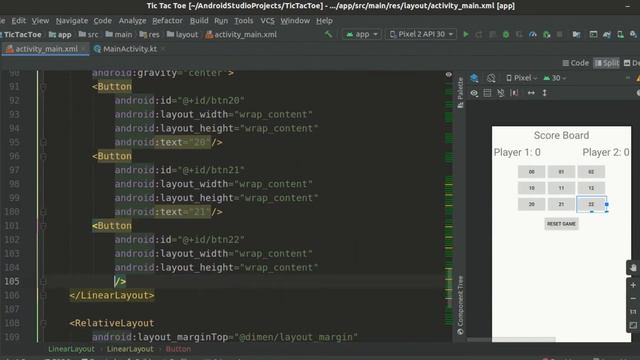Switch to Split view mode
640x360 pixels.
coord(607,63)
